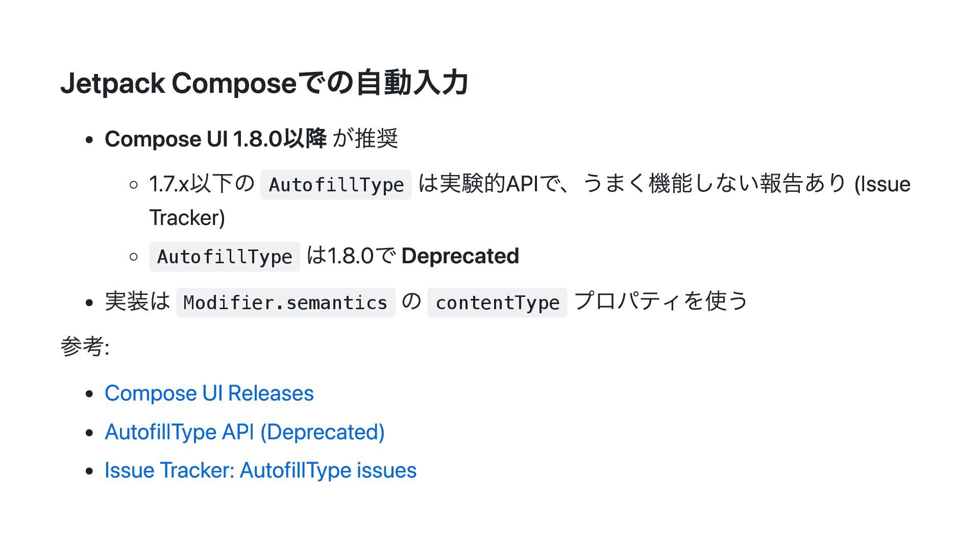Click the 参考: label
Screen dimensions: 980x551
85,347
